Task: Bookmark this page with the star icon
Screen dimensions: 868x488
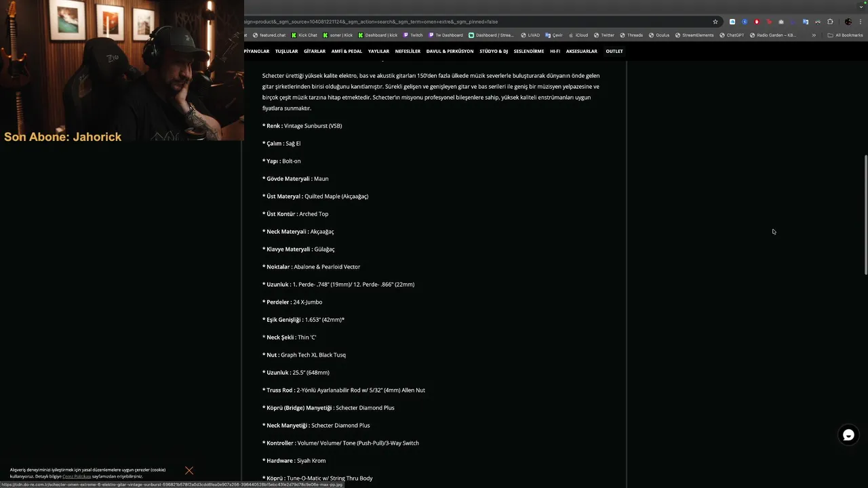Action: [x=715, y=22]
